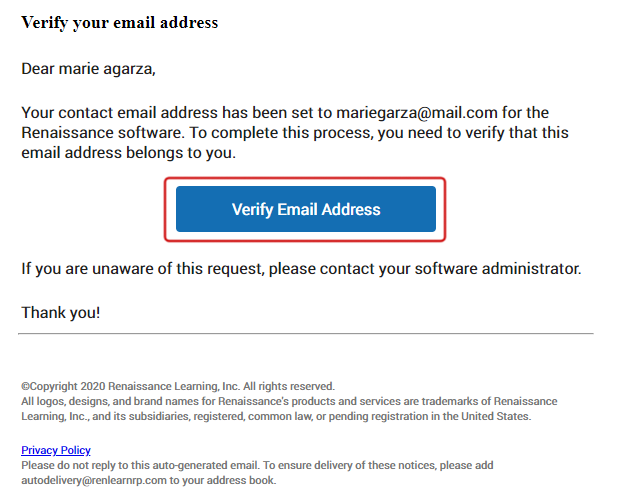Click the red outline around the verify button
This screenshot has width=623, height=499.
(x=305, y=179)
